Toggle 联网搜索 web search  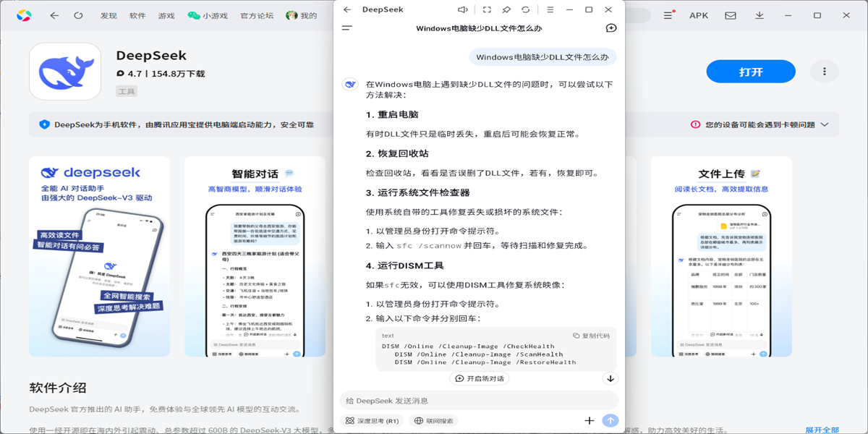pos(433,420)
